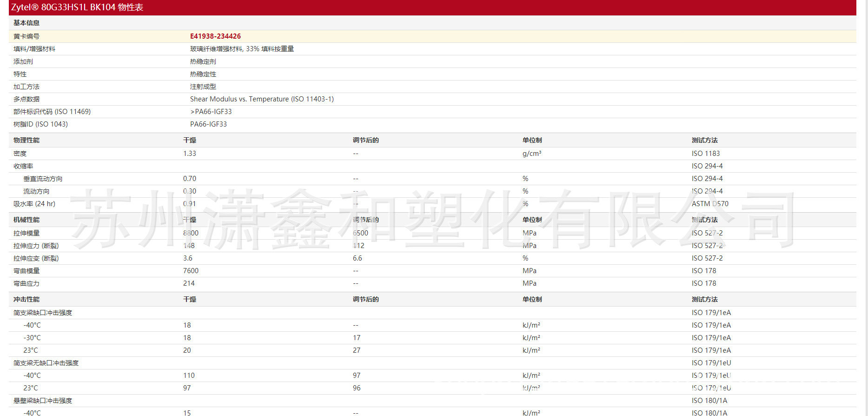
Task: Click the 'ISO 178' method in 弯曲模量 row
Action: [x=704, y=271]
